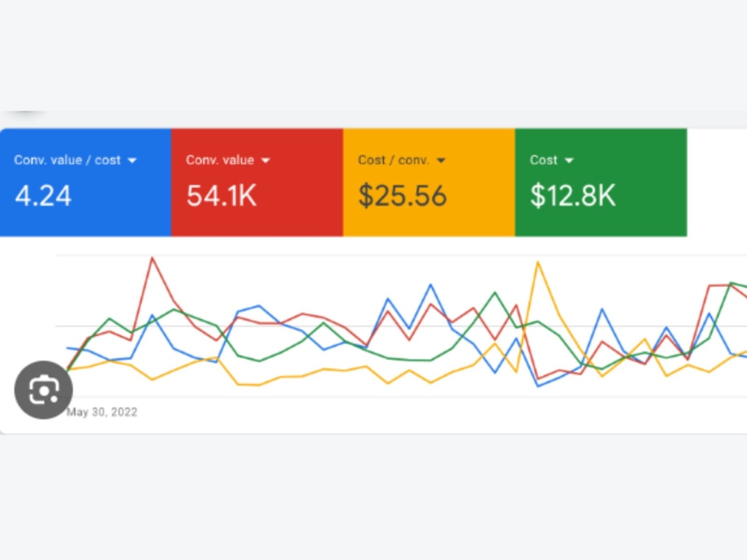The height and width of the screenshot is (560, 747).
Task: Expand the Cost / conv. metric dropdown arrow
Action: click(441, 161)
